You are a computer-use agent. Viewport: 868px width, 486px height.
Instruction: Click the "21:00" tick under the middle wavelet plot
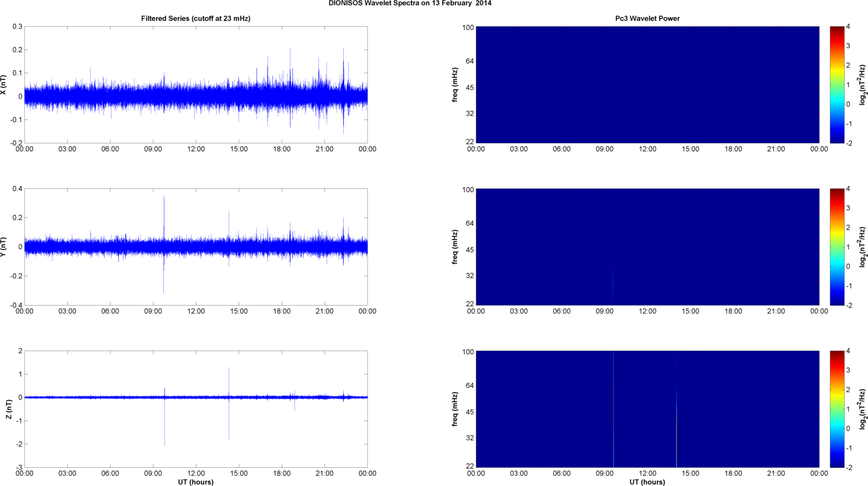coord(776,311)
